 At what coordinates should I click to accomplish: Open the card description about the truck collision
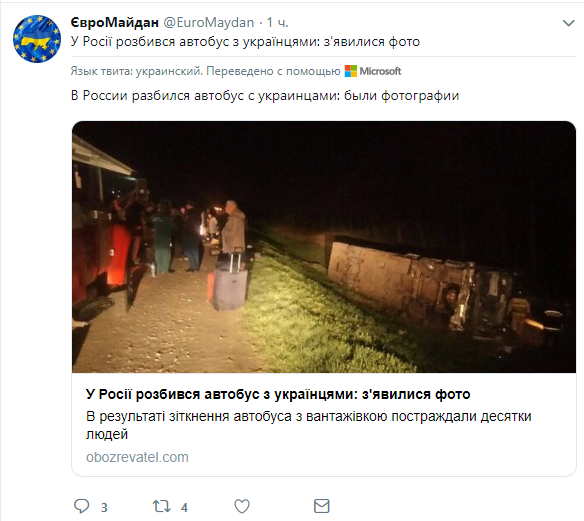pyautogui.click(x=308, y=425)
